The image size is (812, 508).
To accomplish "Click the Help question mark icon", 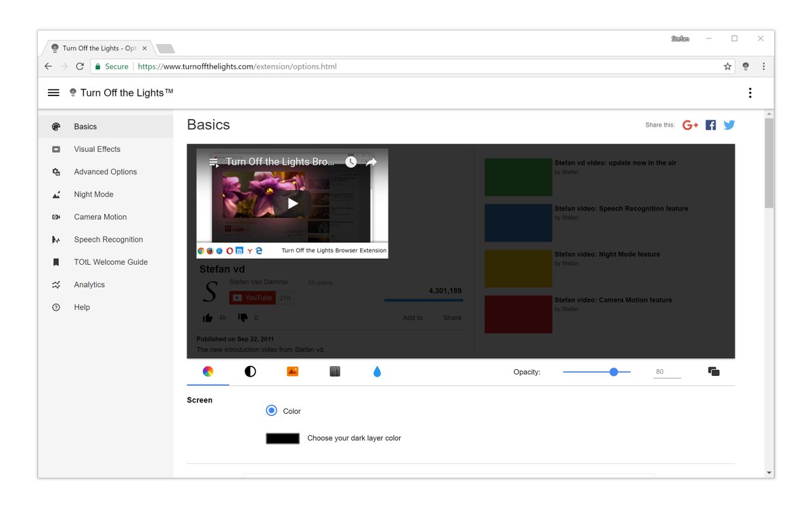I will pyautogui.click(x=56, y=308).
